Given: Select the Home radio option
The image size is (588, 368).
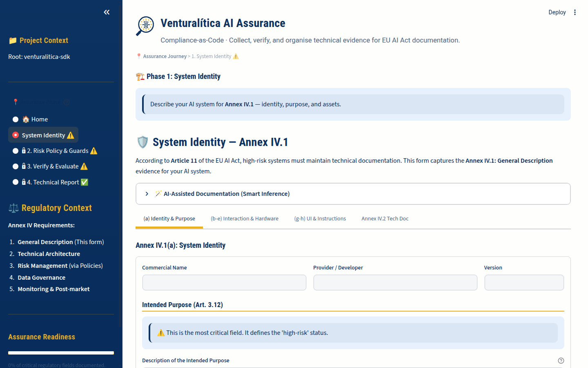Looking at the screenshot, I should 16,119.
